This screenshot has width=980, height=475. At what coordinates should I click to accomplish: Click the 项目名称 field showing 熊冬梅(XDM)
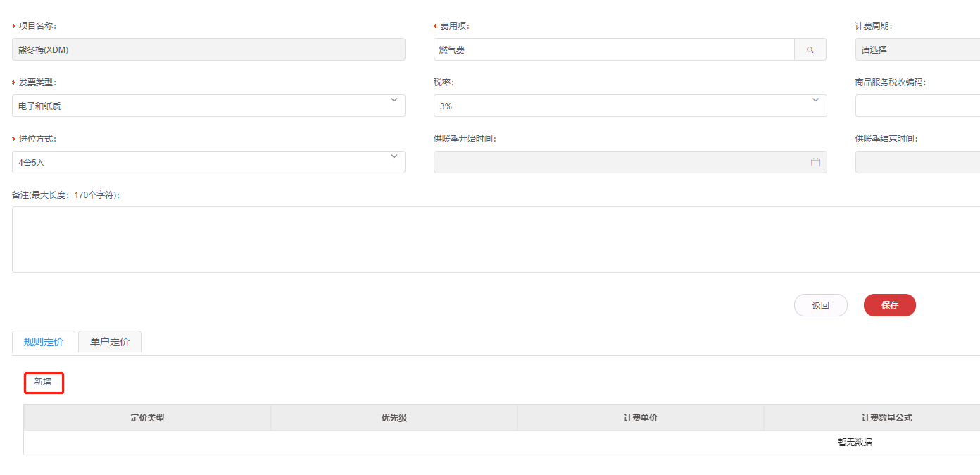tap(208, 49)
